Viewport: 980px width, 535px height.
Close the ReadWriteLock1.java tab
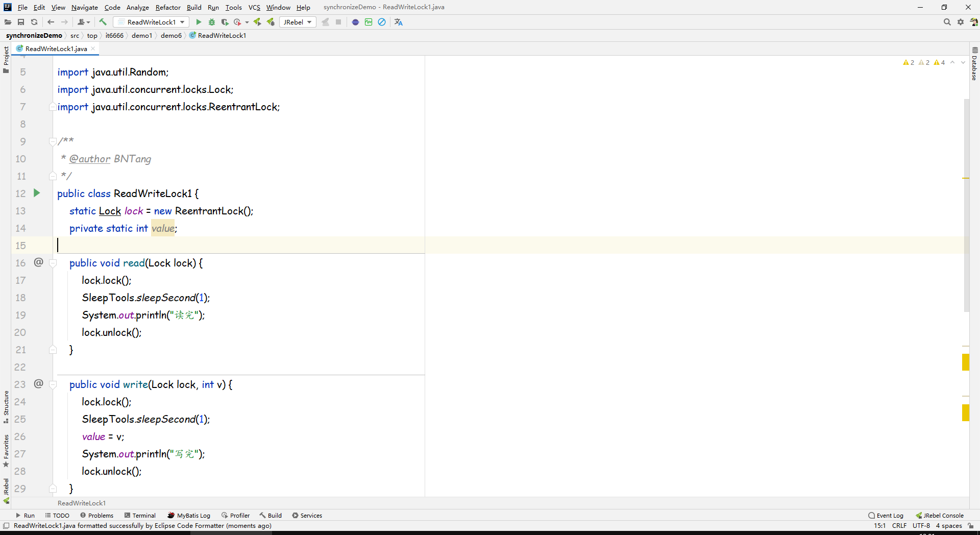pos(93,48)
